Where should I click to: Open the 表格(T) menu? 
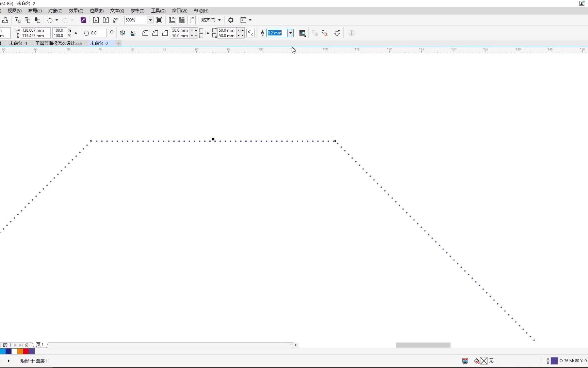coord(137,11)
